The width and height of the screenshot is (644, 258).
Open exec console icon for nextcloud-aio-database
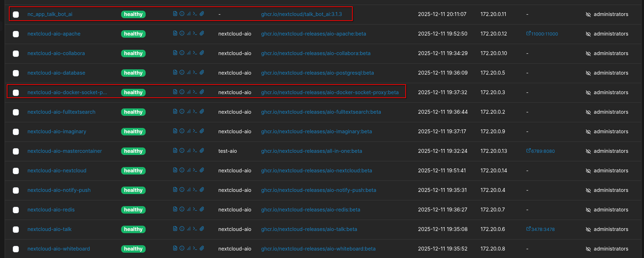click(x=195, y=72)
